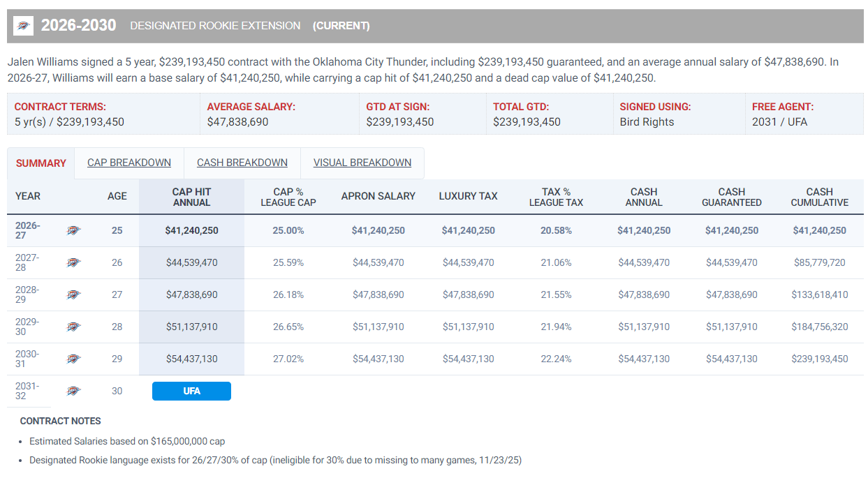Click Thunder team icon in 2030-31 row
Viewport: 868px width, 485px height.
click(x=73, y=359)
